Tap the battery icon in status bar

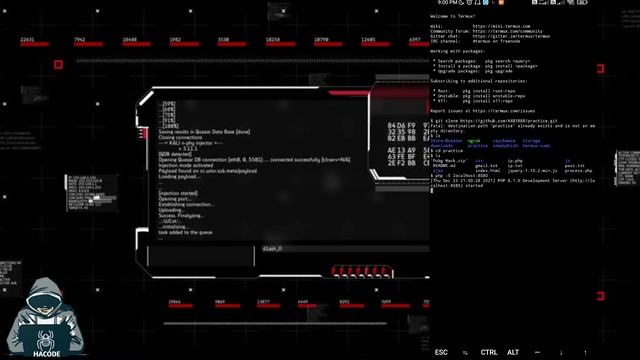click(x=582, y=2)
